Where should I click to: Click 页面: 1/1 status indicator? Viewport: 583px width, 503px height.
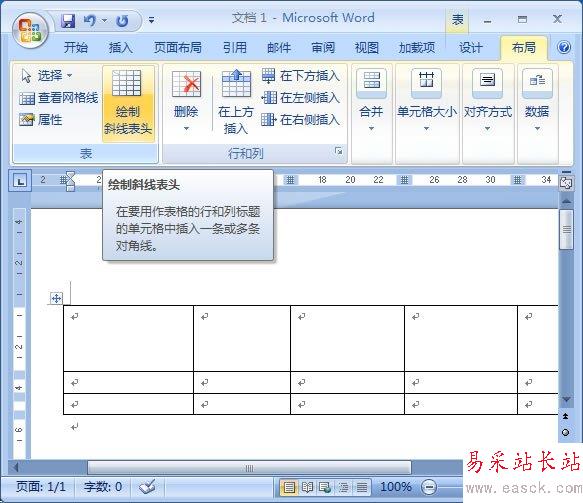pos(41,487)
